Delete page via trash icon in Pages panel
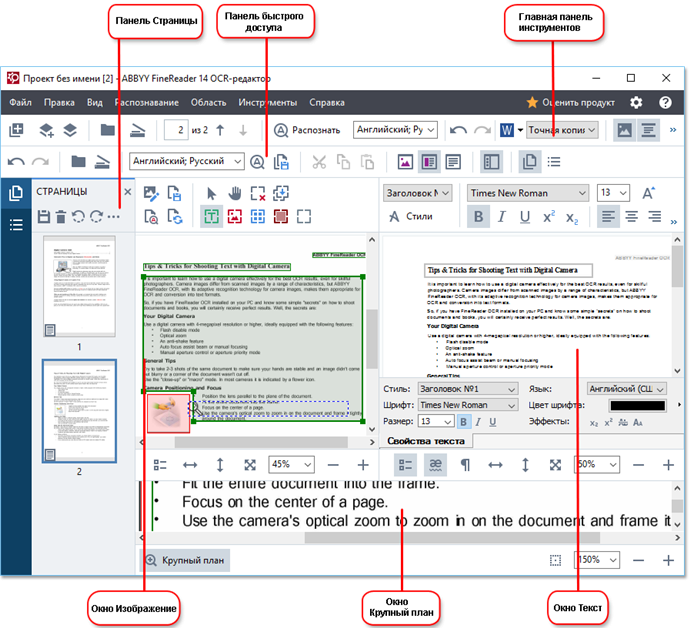The width and height of the screenshot is (690, 628). tap(61, 217)
